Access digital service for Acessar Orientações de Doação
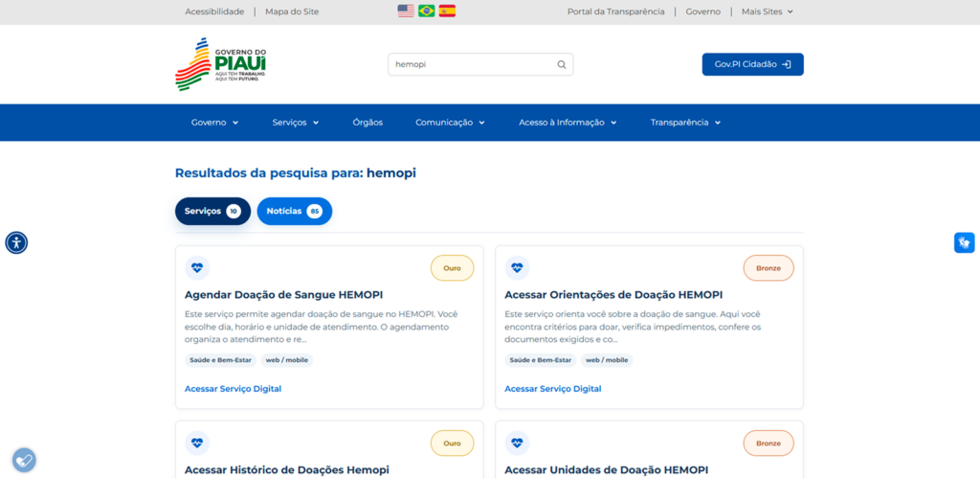 [x=553, y=389]
